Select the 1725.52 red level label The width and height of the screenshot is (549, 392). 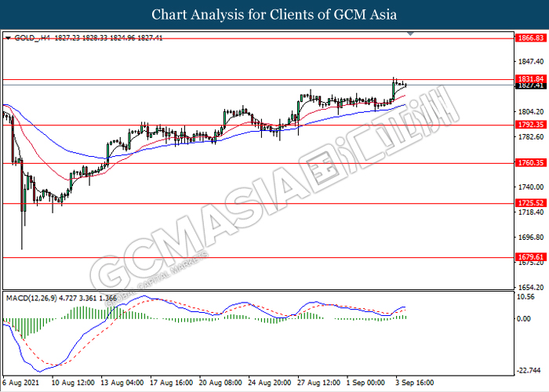(x=530, y=203)
